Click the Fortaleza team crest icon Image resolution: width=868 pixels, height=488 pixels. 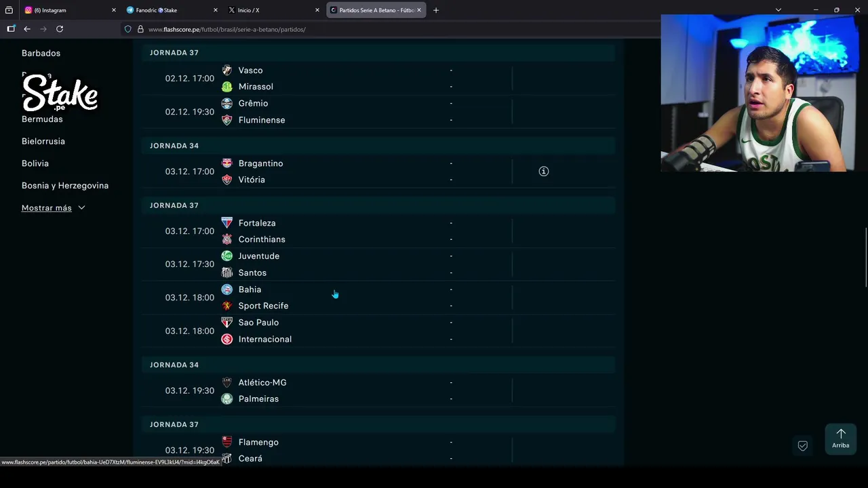227,223
